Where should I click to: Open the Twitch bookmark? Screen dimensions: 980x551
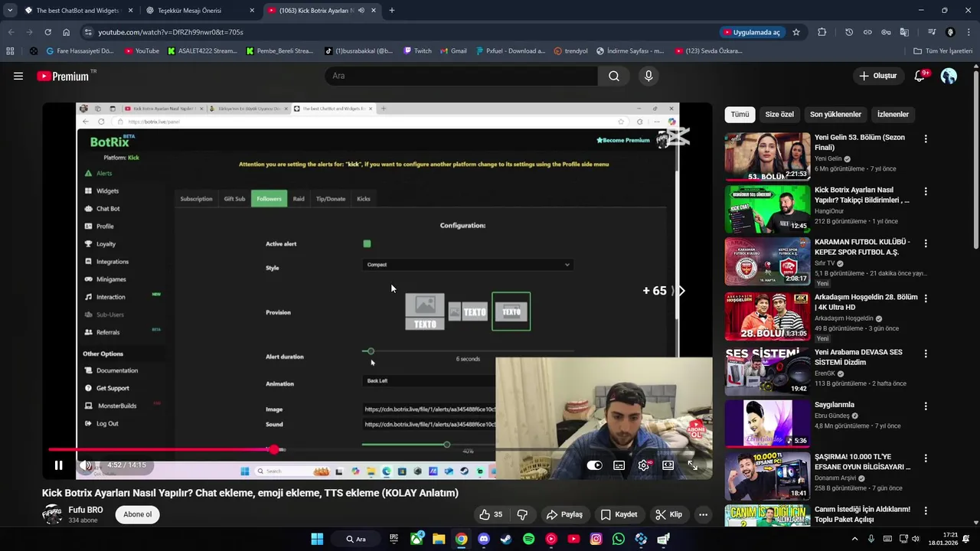[417, 51]
